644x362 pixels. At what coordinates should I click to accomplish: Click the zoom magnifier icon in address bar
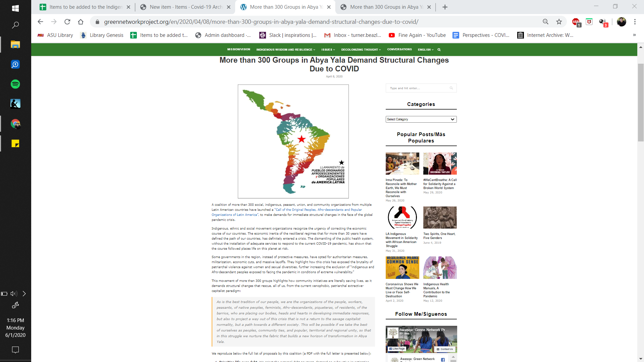545,22
